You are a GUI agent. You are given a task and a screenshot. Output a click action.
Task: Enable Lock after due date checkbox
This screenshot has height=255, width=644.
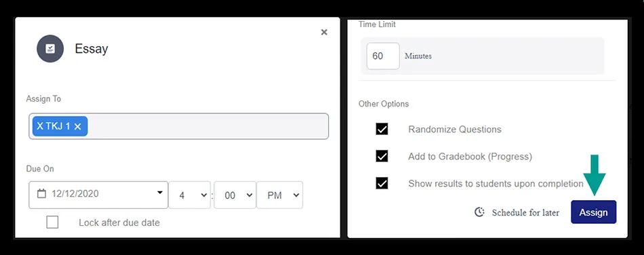point(52,222)
